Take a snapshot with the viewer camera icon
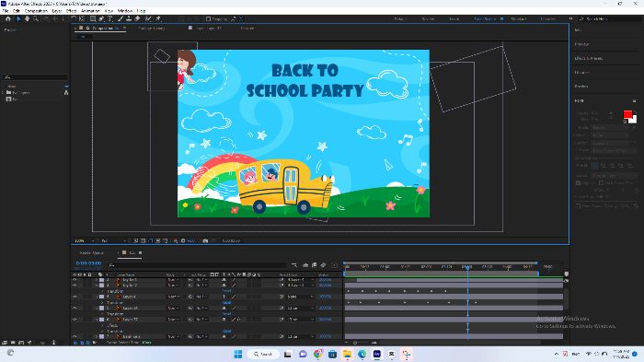644x362 pixels. [205, 240]
